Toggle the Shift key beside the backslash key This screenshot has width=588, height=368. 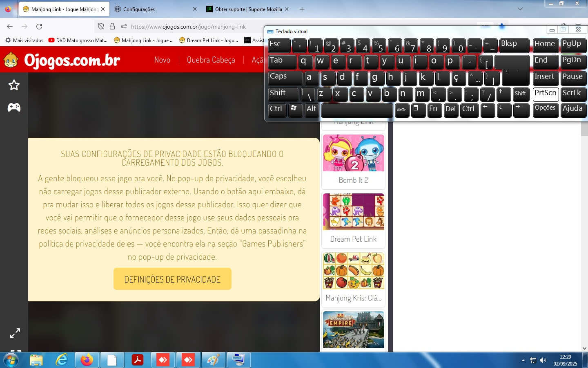tap(283, 94)
